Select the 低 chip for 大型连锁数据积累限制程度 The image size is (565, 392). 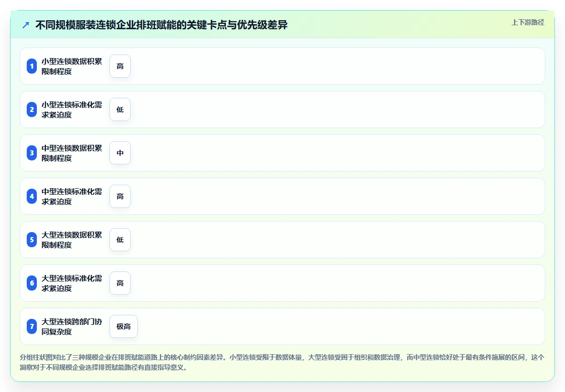[x=120, y=240]
